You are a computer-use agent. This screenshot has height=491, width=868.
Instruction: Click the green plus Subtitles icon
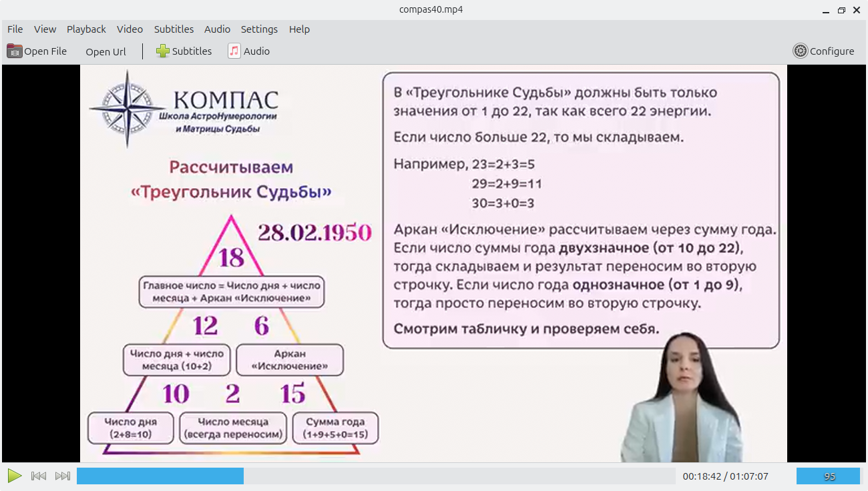point(162,51)
